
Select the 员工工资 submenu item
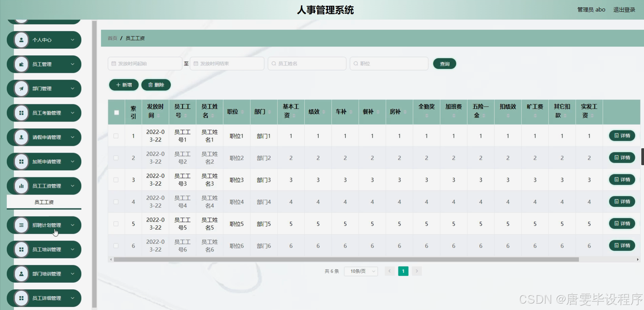[x=44, y=202]
